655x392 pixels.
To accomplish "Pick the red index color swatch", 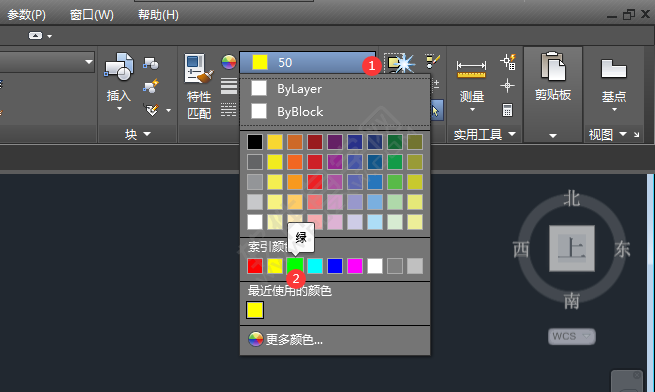I will [255, 266].
